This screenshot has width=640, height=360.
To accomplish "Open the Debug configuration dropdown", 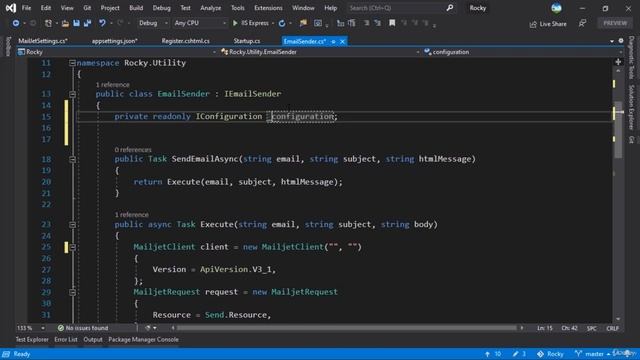I will (x=153, y=23).
